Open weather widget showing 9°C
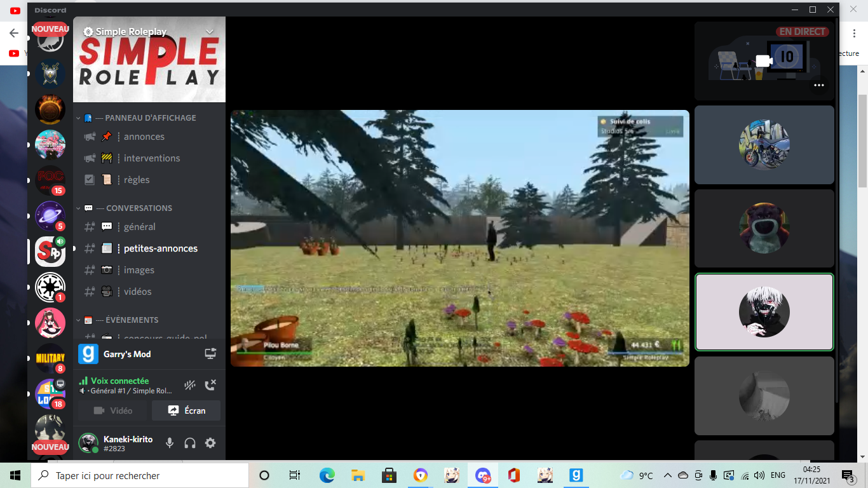Viewport: 868px width, 488px height. [x=637, y=475]
